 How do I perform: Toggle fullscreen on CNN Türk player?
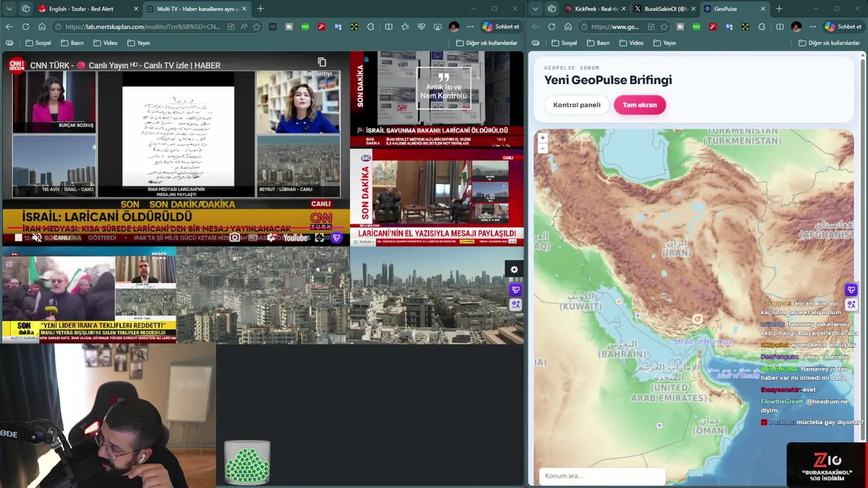click(319, 237)
